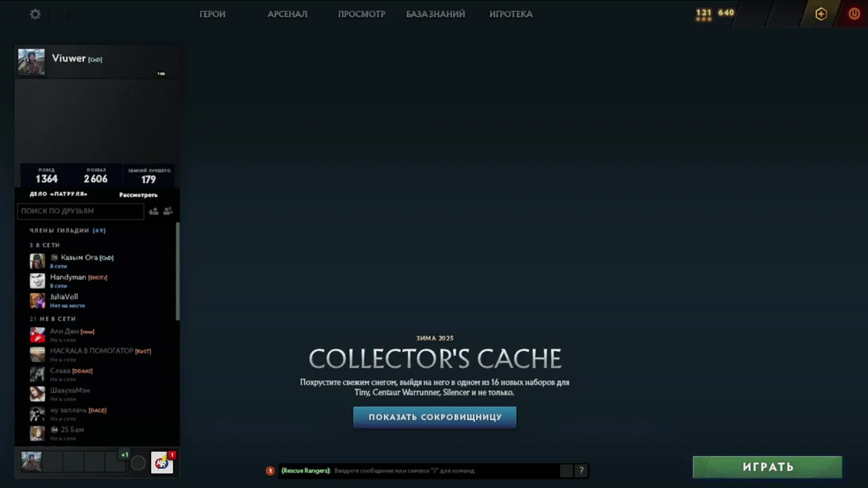Screen dimensions: 868x488
Task: Click the commends count 2 606
Action: pos(96,179)
